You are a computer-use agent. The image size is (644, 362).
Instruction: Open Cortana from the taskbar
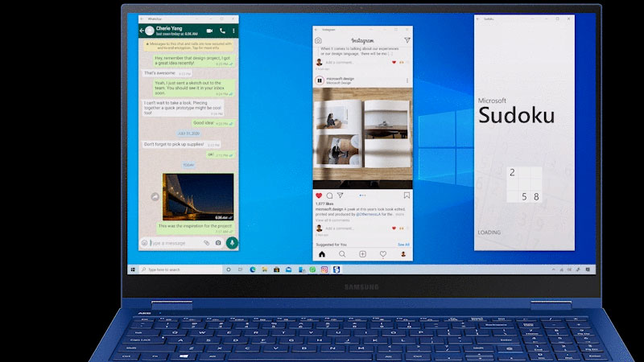(x=229, y=269)
